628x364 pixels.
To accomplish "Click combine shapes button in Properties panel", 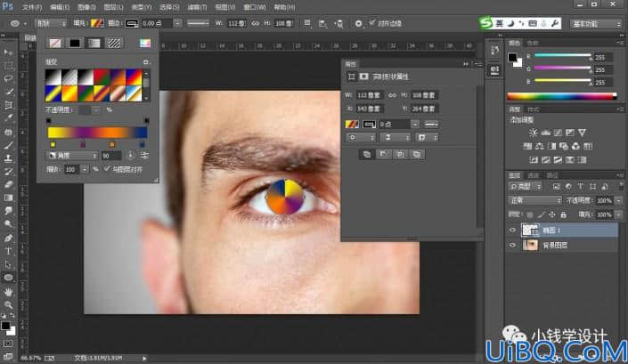I will coord(366,154).
